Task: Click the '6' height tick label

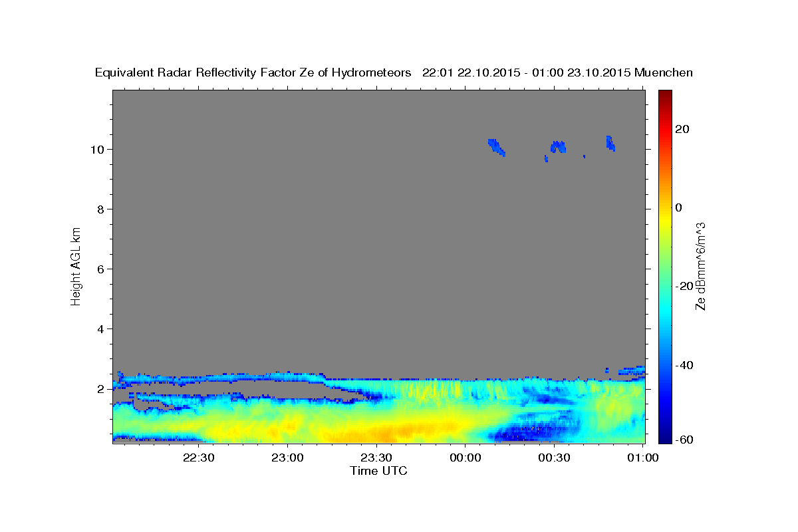Action: click(100, 269)
